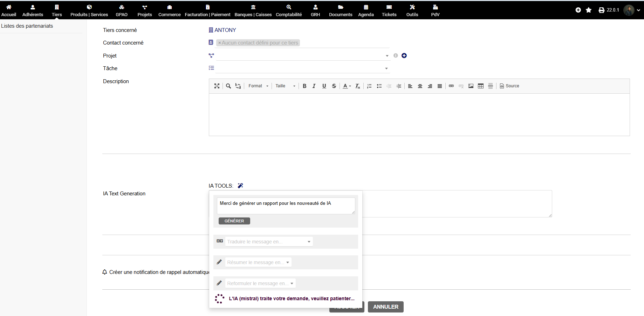Open the bookmarks star icon
The height and width of the screenshot is (316, 644).
(x=589, y=10)
